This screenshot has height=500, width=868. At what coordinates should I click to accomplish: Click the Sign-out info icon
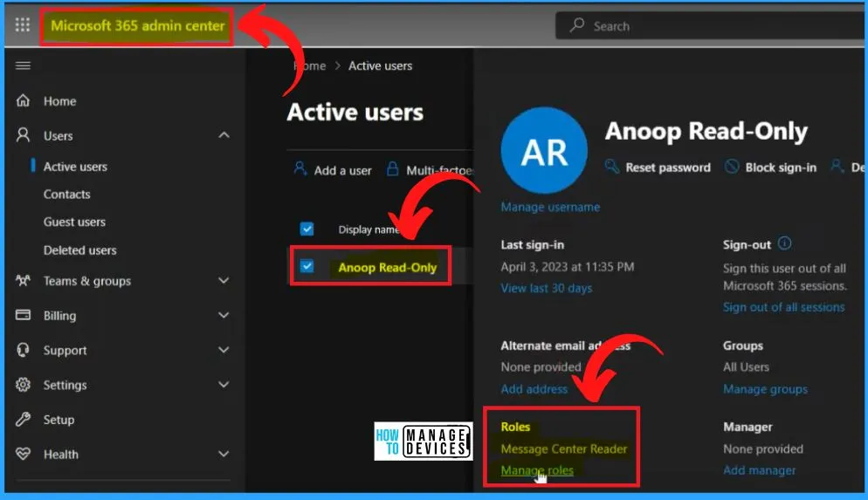coord(784,243)
